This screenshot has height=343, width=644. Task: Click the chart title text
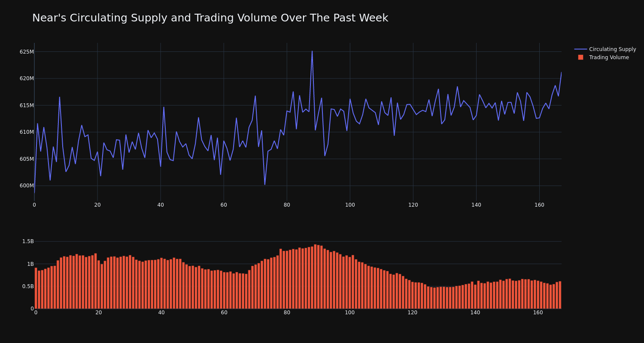(210, 18)
